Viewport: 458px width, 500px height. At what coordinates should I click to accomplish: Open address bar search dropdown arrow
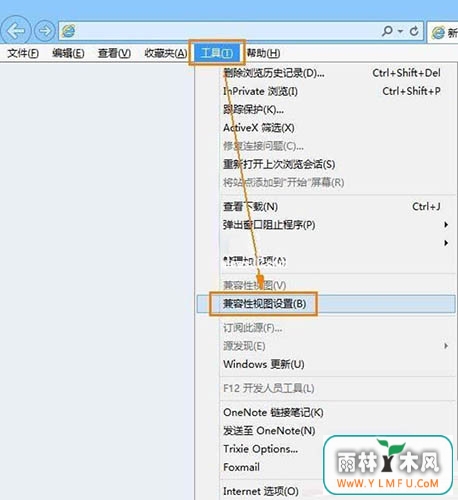point(400,31)
